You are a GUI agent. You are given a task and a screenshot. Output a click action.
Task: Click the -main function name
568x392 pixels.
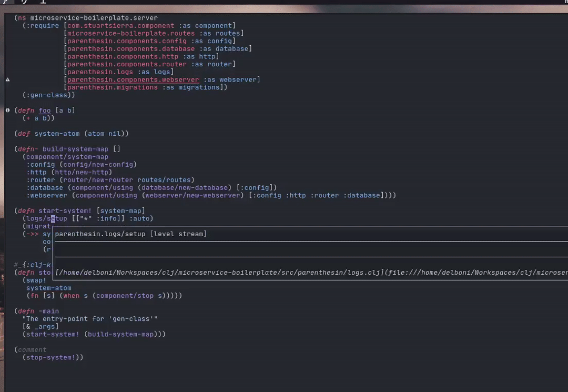pyautogui.click(x=48, y=311)
